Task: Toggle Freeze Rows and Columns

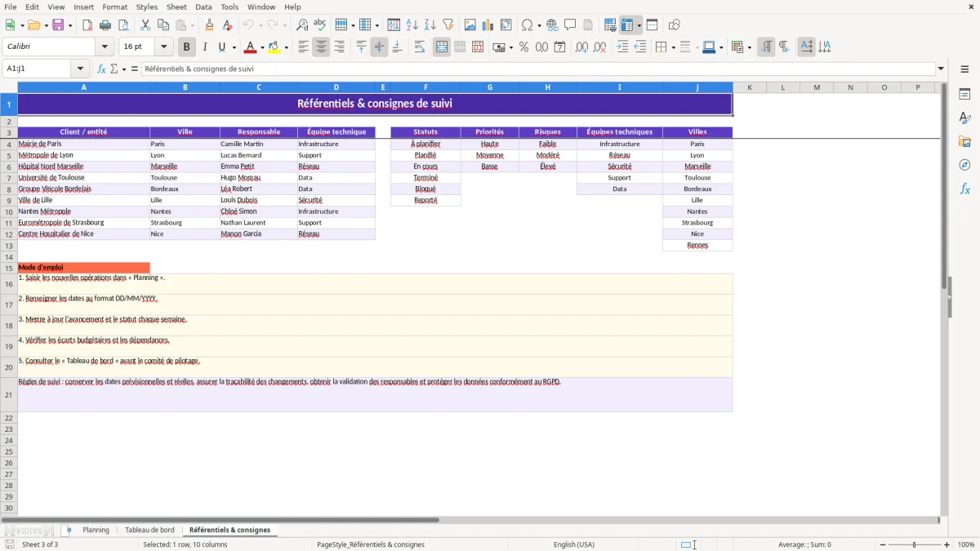Action: (627, 25)
